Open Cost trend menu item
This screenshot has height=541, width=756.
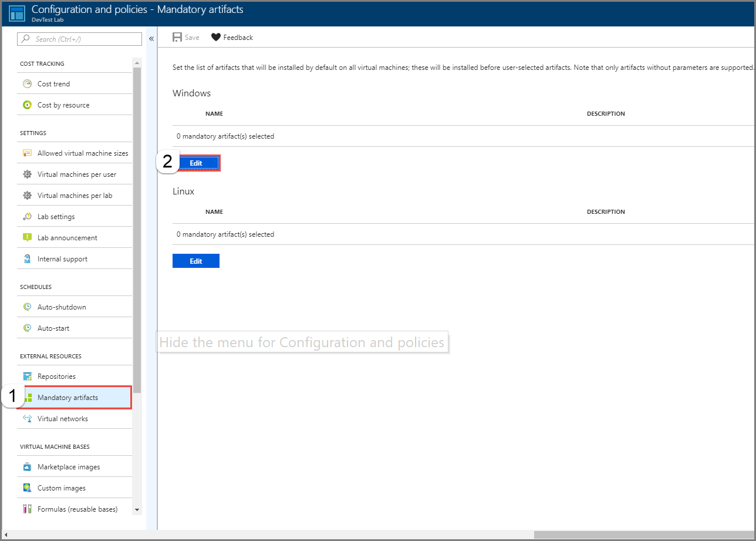[x=75, y=84]
